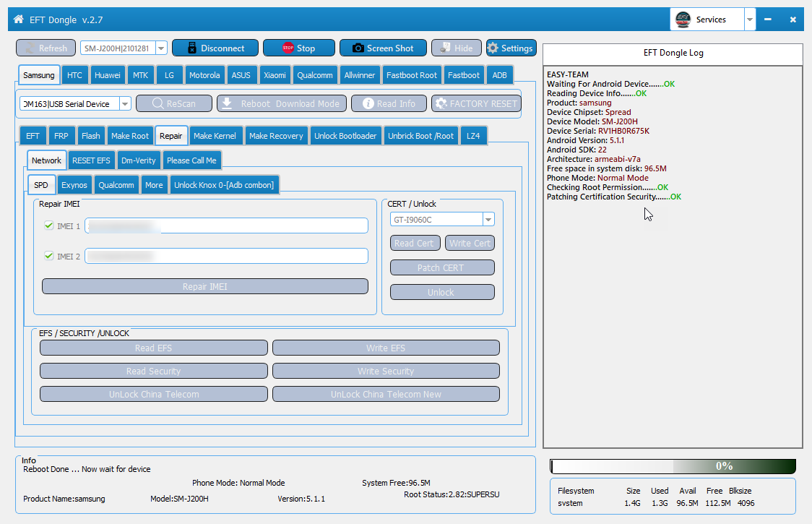Image resolution: width=812 pixels, height=524 pixels.
Task: Open the Services dropdown arrow
Action: [x=750, y=20]
